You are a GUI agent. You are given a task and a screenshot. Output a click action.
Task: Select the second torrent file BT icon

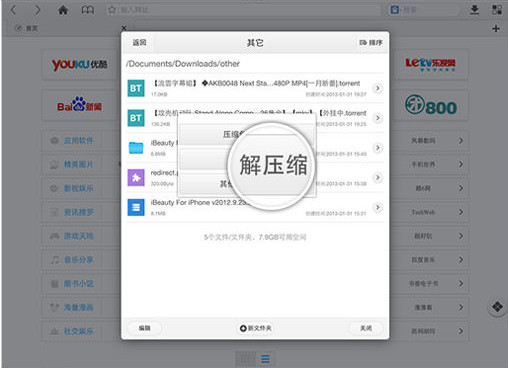pos(136,118)
